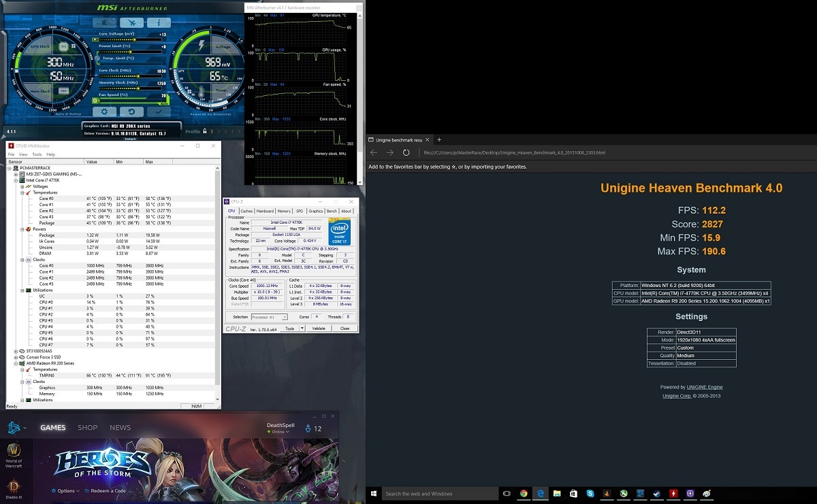This screenshot has height=504, width=817.
Task: Open the View menu in HWMonitor
Action: [23, 154]
